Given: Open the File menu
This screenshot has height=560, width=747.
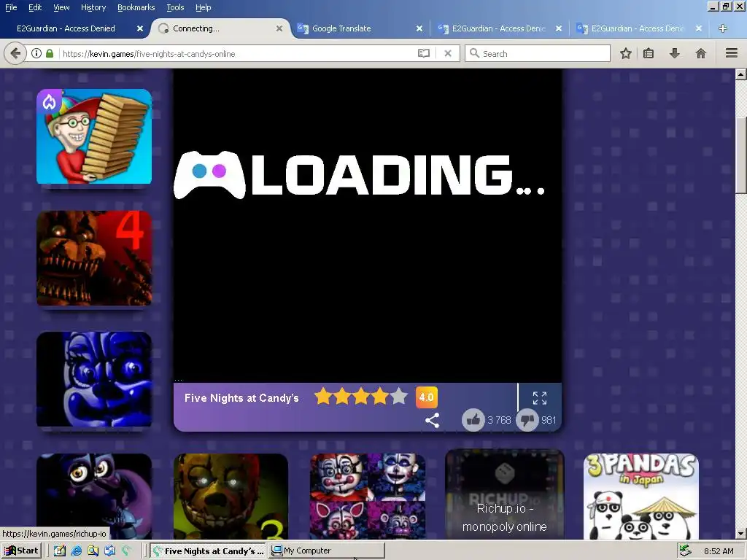Looking at the screenshot, I should coord(10,7).
